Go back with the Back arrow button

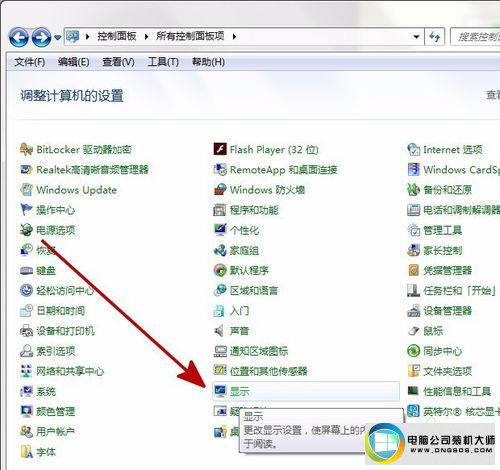pyautogui.click(x=18, y=37)
